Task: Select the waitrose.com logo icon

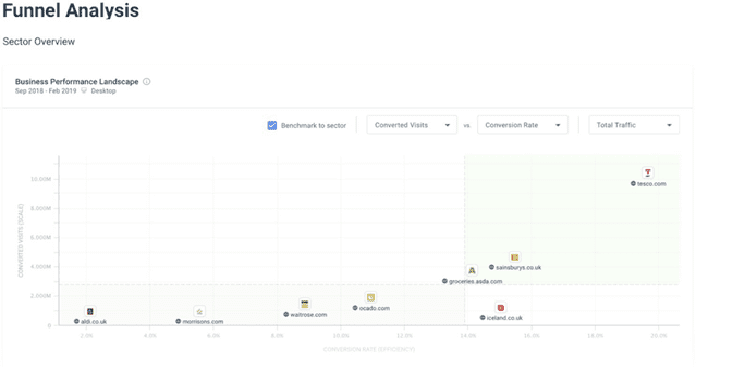Action: tap(304, 304)
